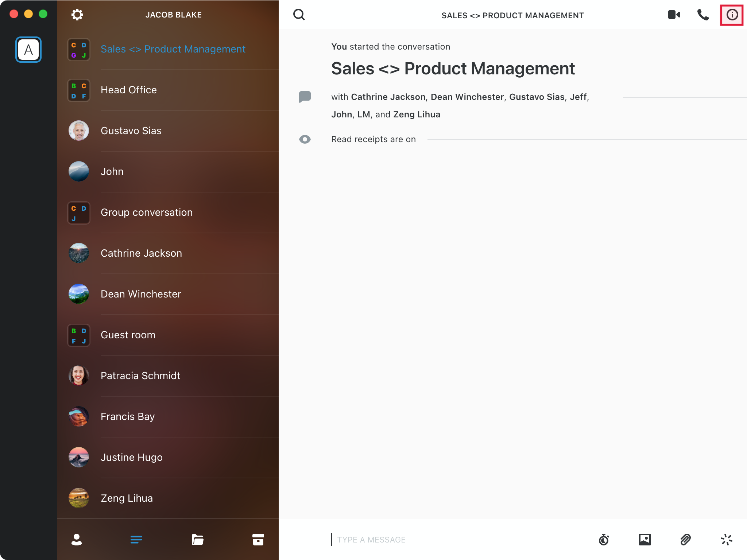Click Sales <> Product Management header title
The height and width of the screenshot is (560, 747).
(512, 15)
